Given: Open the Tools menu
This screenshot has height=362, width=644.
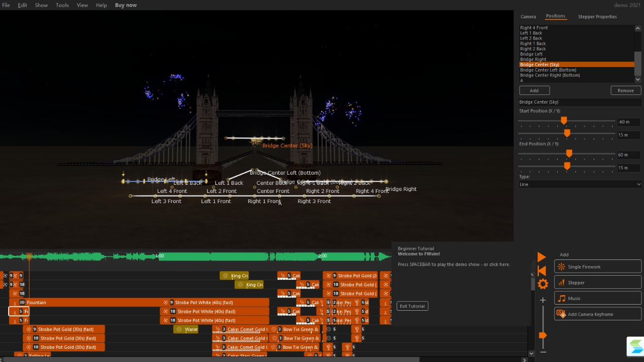Looking at the screenshot, I should click(62, 5).
